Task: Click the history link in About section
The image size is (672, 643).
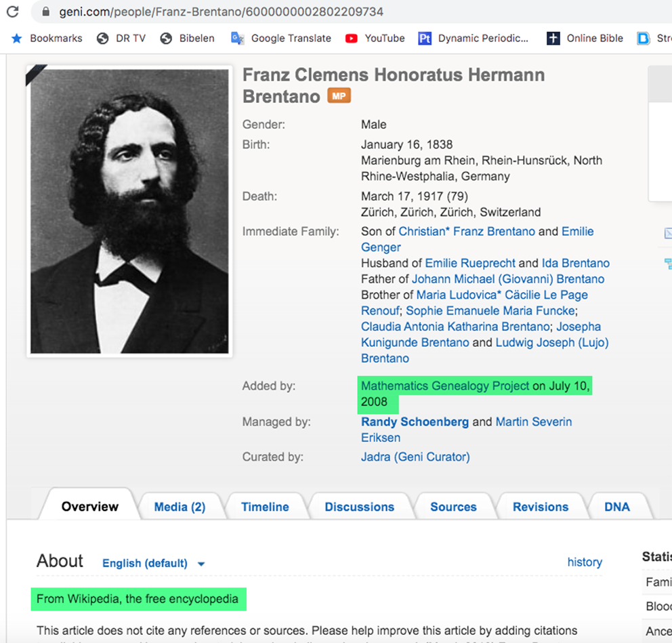Action: pyautogui.click(x=585, y=562)
